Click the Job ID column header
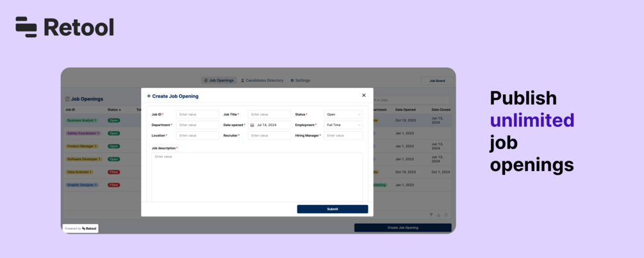This screenshot has height=258, width=644. 70,110
